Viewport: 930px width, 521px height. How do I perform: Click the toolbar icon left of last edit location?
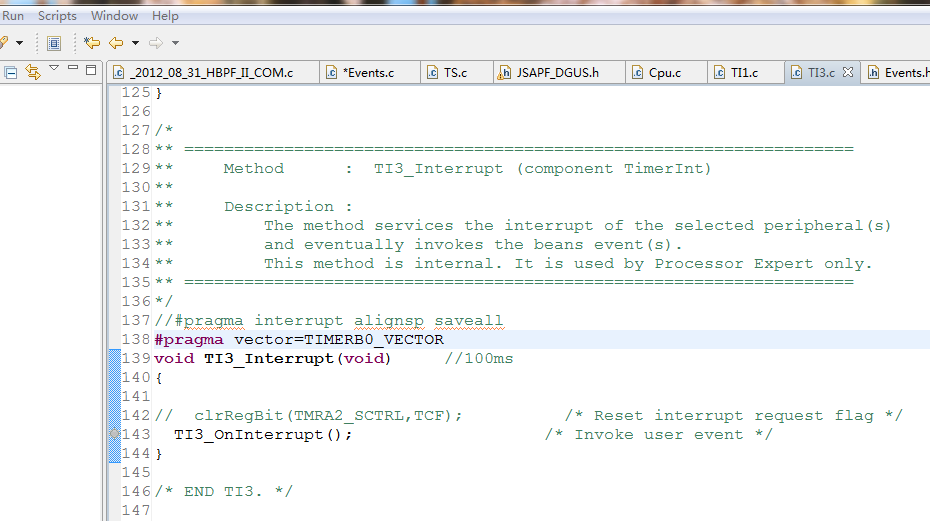tap(54, 43)
